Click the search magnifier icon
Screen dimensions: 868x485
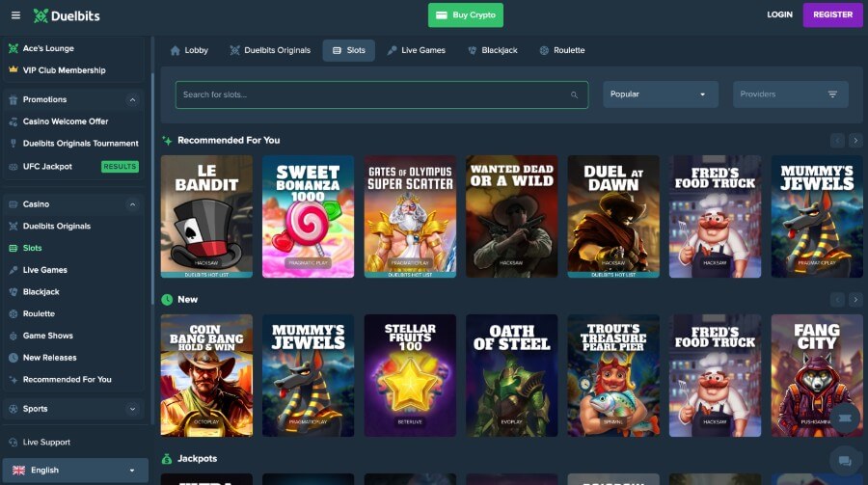[574, 94]
